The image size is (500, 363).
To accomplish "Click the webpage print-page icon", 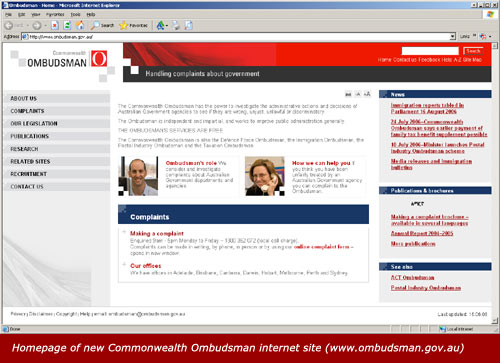I will 348,94.
